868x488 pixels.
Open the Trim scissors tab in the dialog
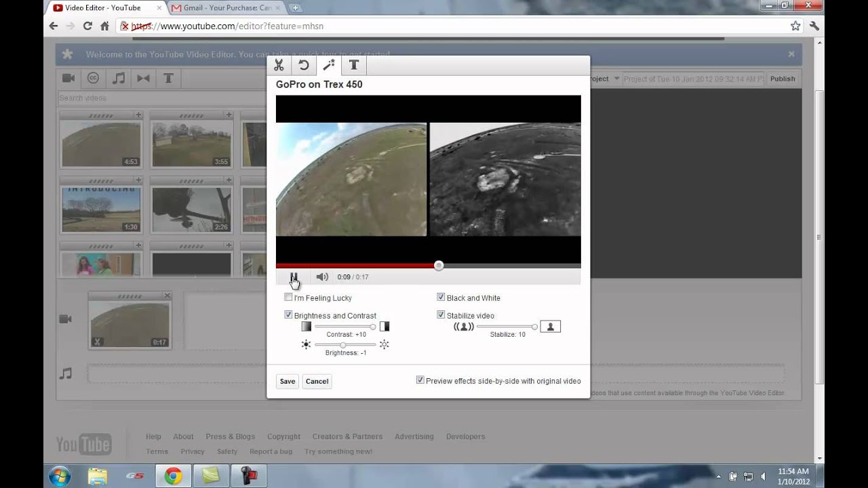point(279,65)
